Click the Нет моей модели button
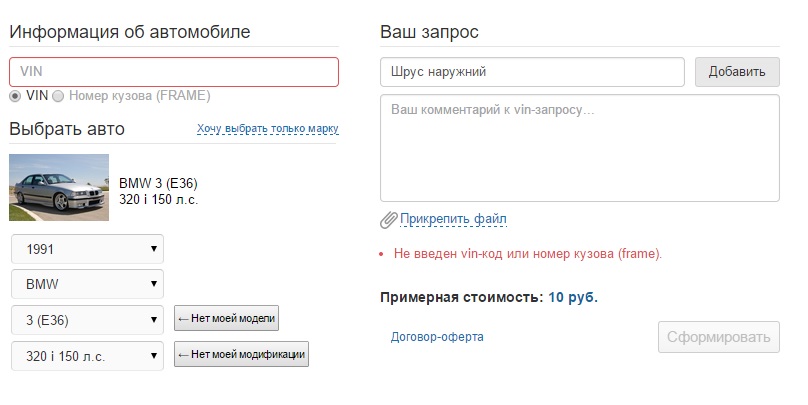Image resolution: width=808 pixels, height=405 pixels. (x=226, y=318)
